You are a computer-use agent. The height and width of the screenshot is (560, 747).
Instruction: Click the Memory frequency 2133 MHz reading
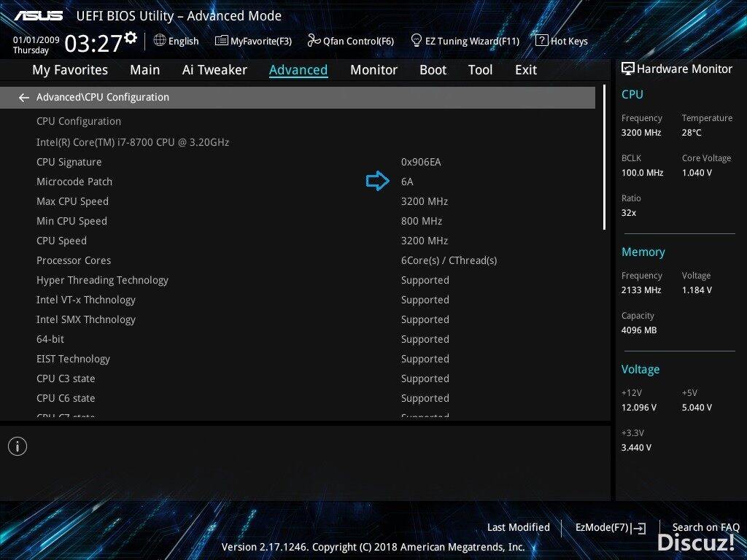pos(641,290)
